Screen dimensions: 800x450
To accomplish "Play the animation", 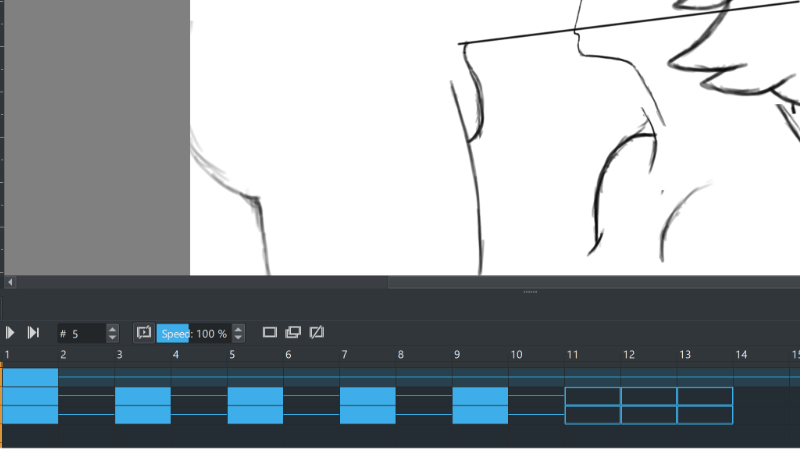I will tap(10, 333).
